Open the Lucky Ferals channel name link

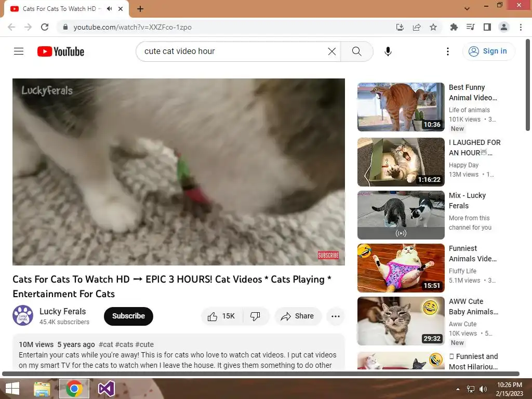[x=62, y=311]
